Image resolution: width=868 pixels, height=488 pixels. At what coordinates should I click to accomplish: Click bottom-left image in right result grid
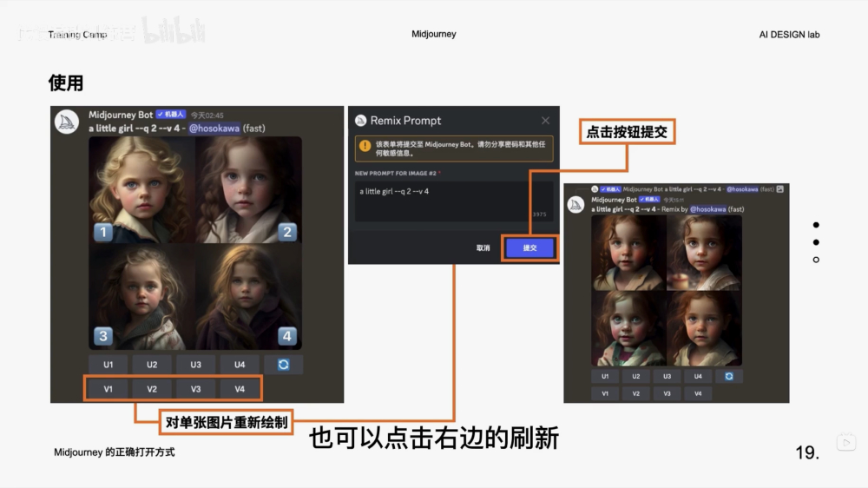point(628,328)
